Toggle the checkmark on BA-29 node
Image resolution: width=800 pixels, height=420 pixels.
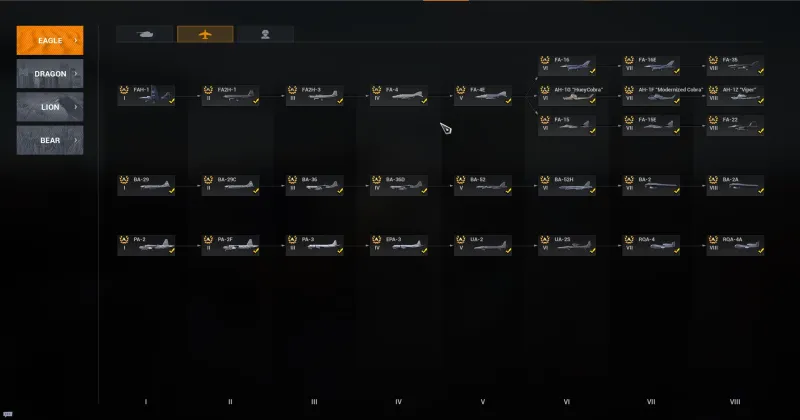171,191
